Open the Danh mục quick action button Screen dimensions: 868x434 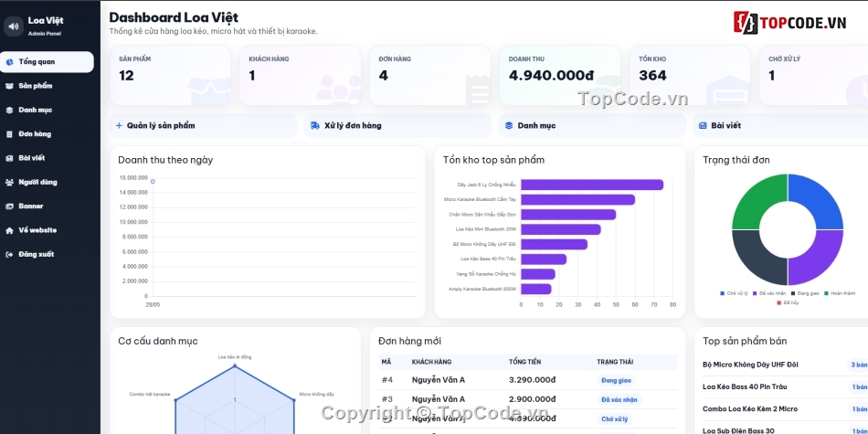coord(592,126)
